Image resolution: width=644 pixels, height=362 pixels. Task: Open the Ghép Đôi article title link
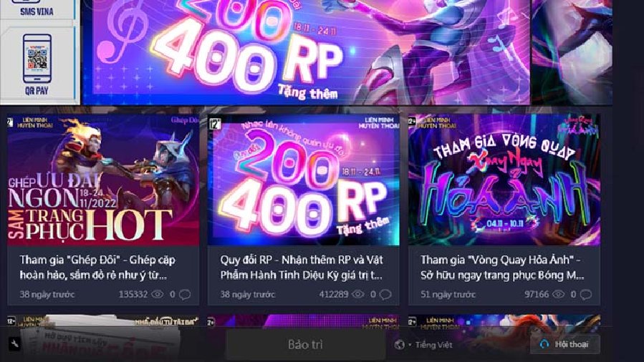click(x=97, y=268)
